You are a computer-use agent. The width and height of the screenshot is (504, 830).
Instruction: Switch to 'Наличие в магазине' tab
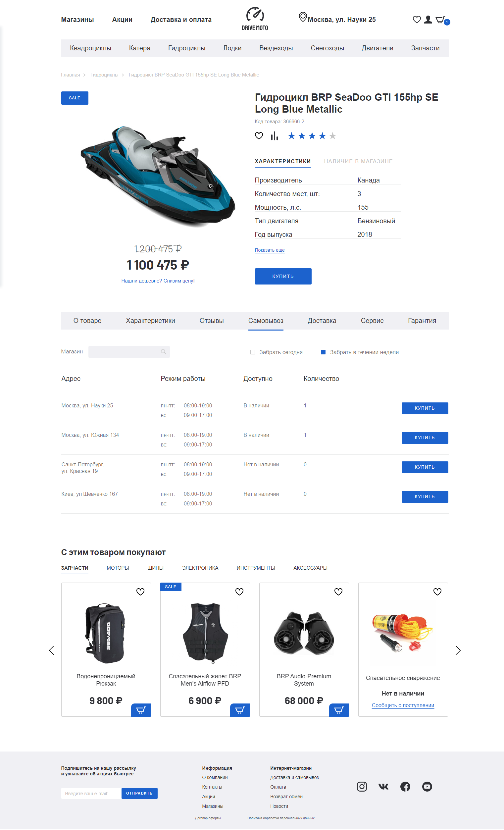tap(358, 161)
